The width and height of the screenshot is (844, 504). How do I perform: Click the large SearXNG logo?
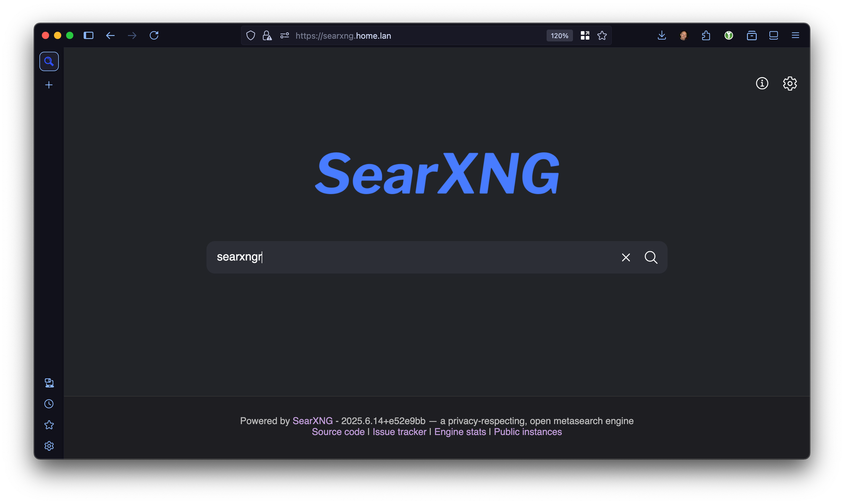437,174
